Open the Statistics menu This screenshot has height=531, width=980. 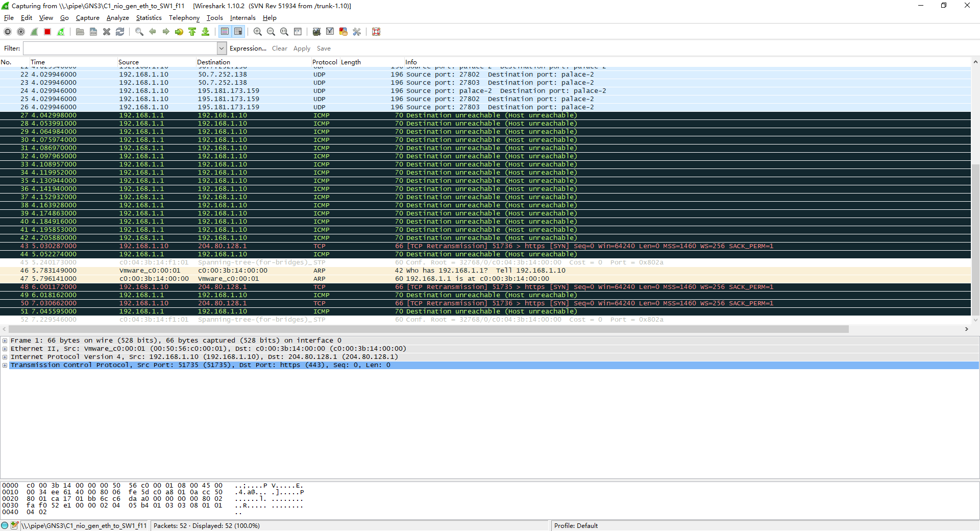[149, 18]
